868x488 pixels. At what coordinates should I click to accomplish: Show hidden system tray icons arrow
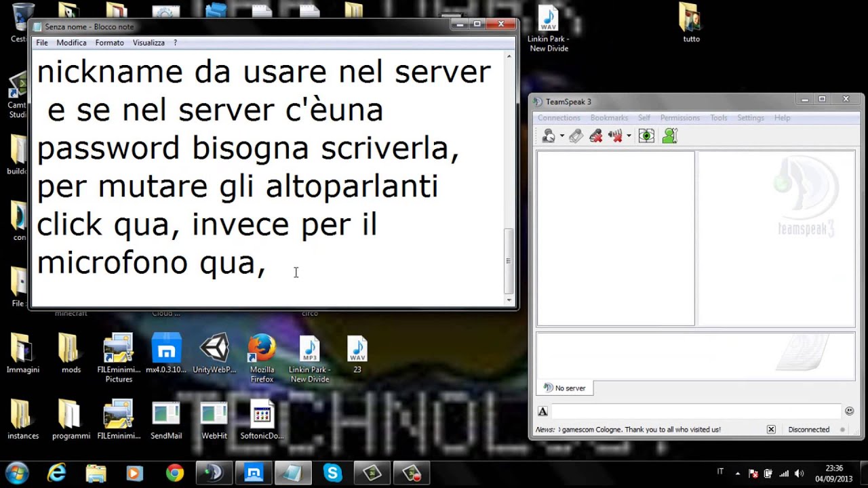738,473
